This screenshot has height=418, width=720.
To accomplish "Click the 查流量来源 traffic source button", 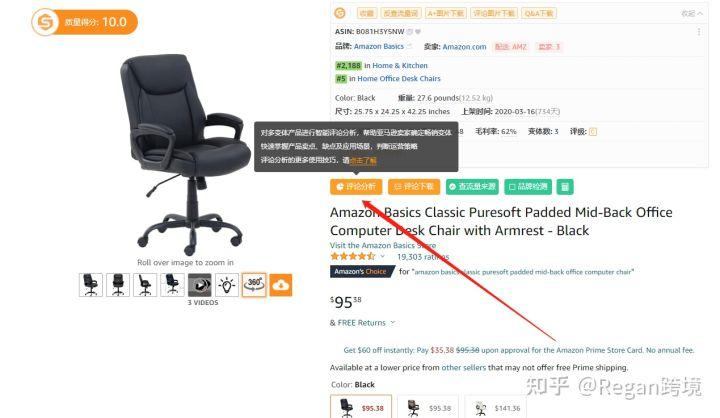I will click(472, 186).
